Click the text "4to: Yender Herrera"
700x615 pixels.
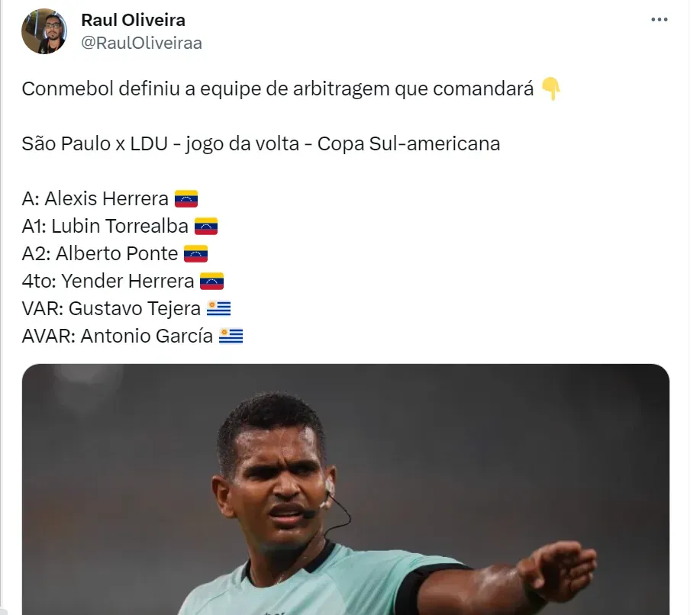point(108,282)
